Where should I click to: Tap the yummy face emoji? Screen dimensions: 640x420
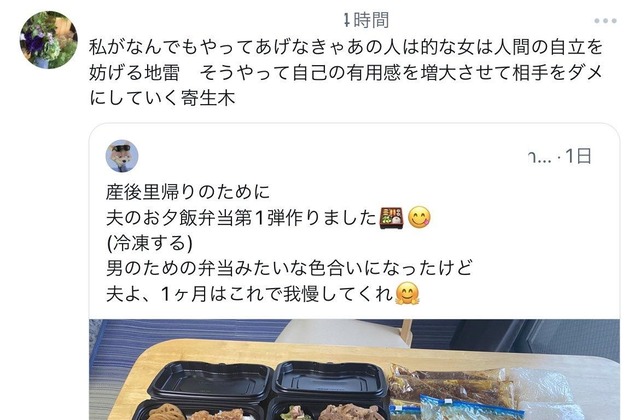pyautogui.click(x=419, y=218)
